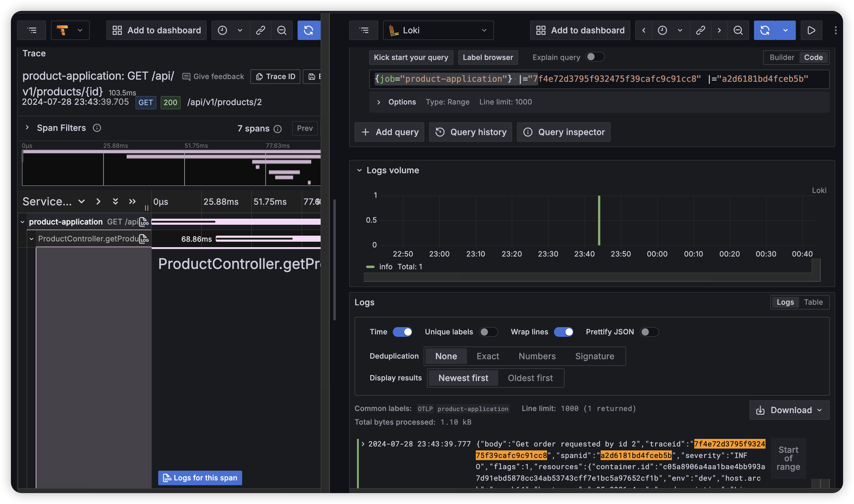854x504 pixels.
Task: Open the Loki data source dropdown
Action: click(438, 30)
